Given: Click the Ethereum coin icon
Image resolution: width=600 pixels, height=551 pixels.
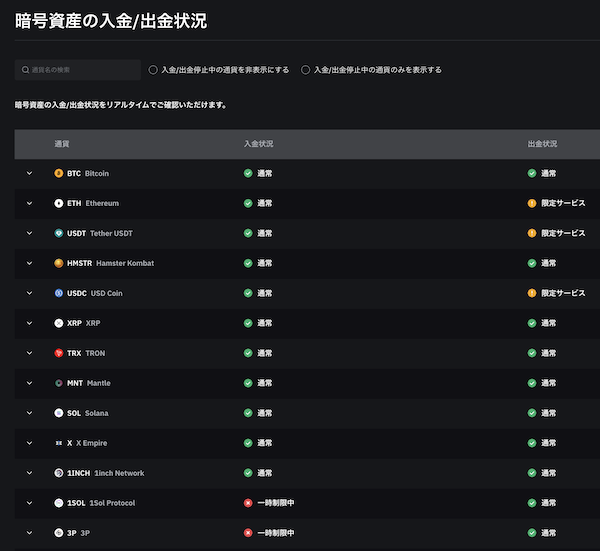Looking at the screenshot, I should 59,203.
